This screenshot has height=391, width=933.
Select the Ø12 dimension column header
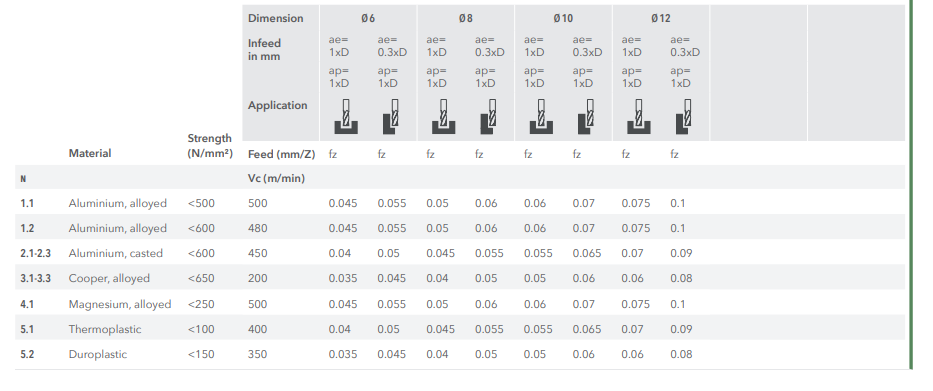(661, 18)
